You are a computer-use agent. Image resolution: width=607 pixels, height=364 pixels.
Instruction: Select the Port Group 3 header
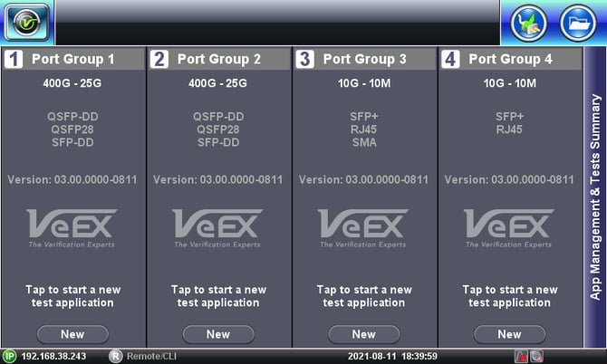(x=365, y=59)
